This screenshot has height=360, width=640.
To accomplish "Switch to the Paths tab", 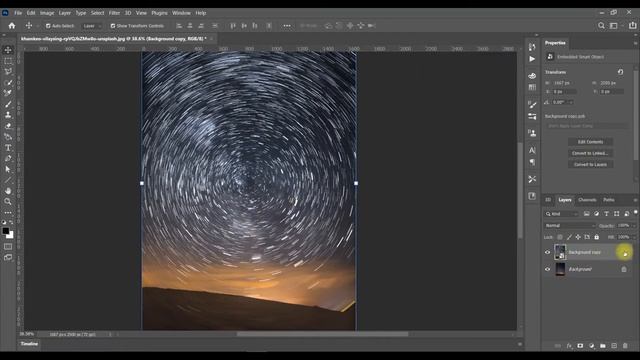I will (609, 200).
